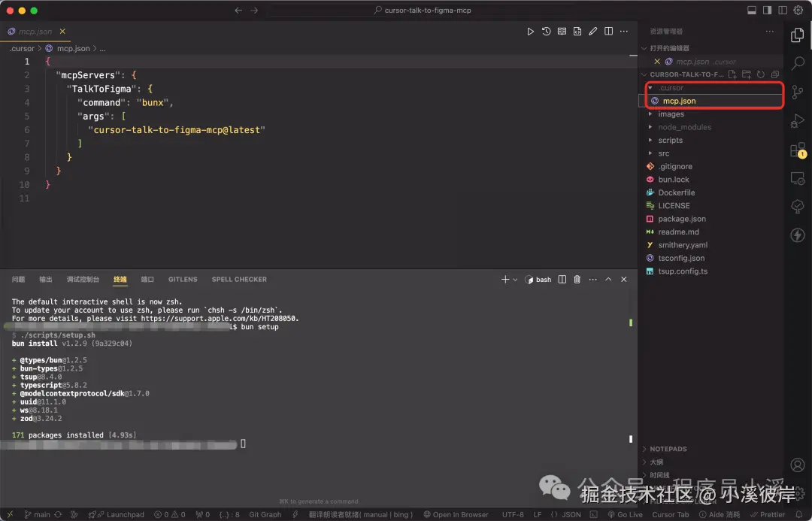Open the Dockerfile in the explorer
This screenshot has width=812, height=521.
point(677,192)
